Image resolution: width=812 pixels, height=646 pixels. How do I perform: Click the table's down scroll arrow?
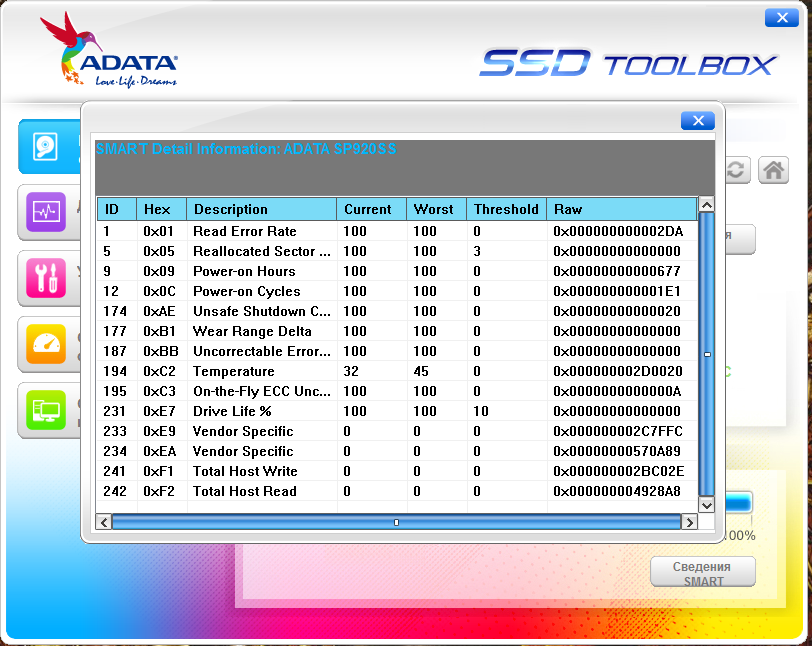click(x=706, y=504)
